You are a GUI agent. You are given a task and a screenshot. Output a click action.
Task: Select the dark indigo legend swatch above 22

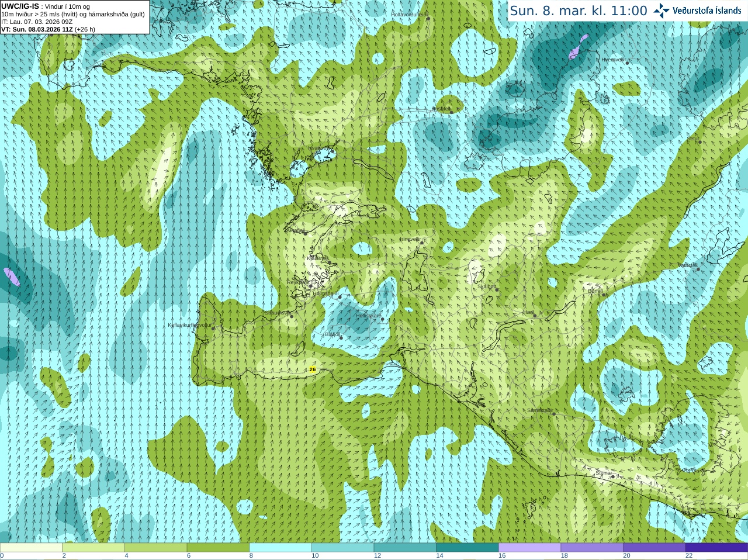(x=717, y=548)
